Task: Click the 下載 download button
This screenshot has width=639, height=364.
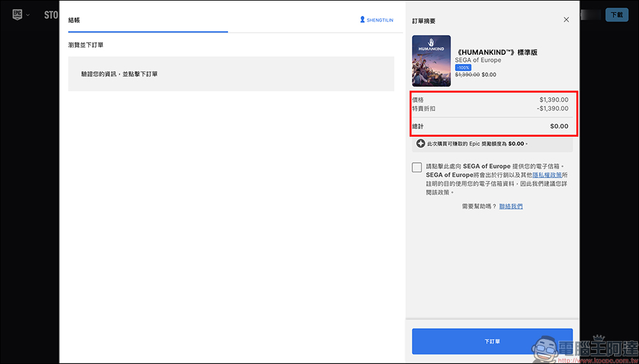Action: pyautogui.click(x=617, y=15)
